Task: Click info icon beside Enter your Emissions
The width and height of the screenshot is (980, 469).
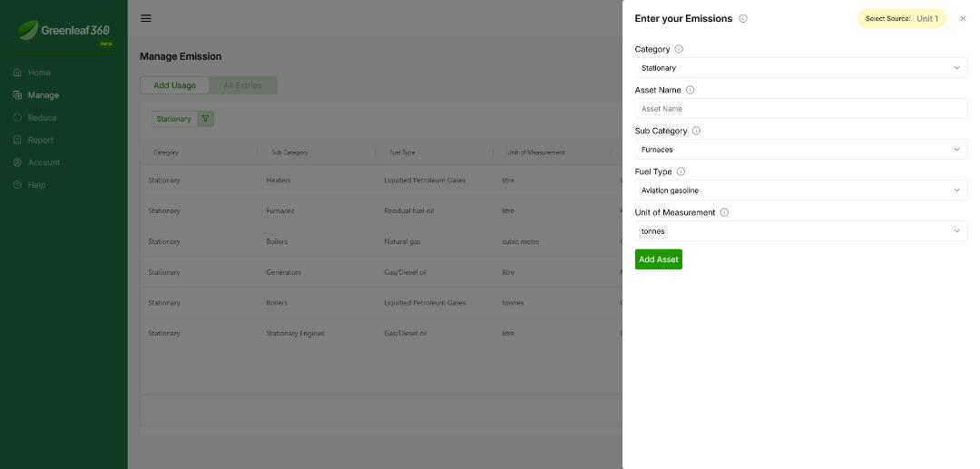Action: [x=743, y=18]
